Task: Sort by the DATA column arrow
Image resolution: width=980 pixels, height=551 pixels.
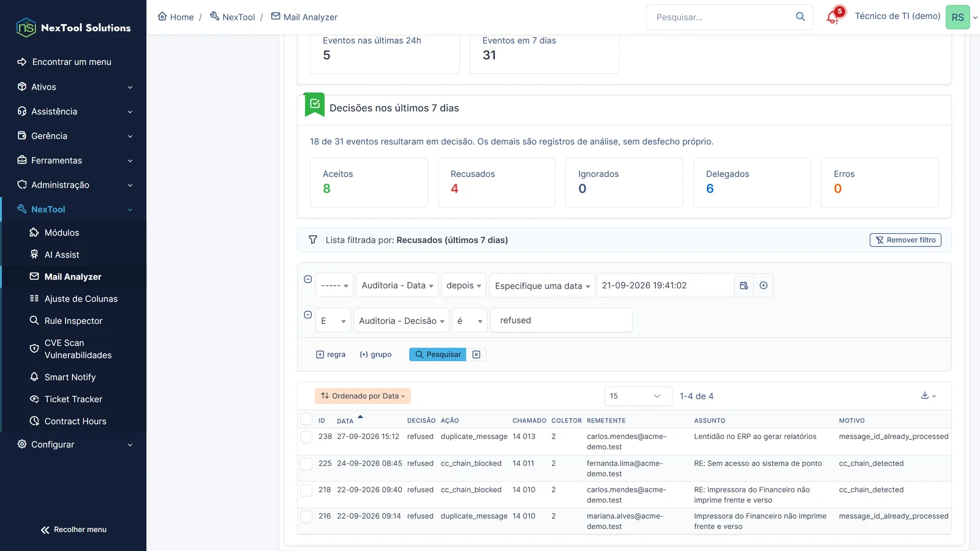Action: [360, 417]
